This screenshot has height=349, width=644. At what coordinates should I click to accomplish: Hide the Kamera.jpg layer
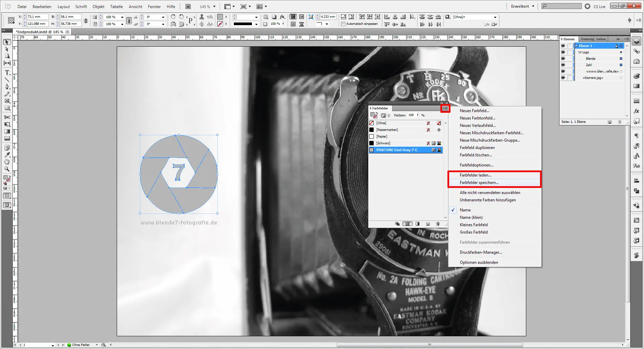point(563,78)
